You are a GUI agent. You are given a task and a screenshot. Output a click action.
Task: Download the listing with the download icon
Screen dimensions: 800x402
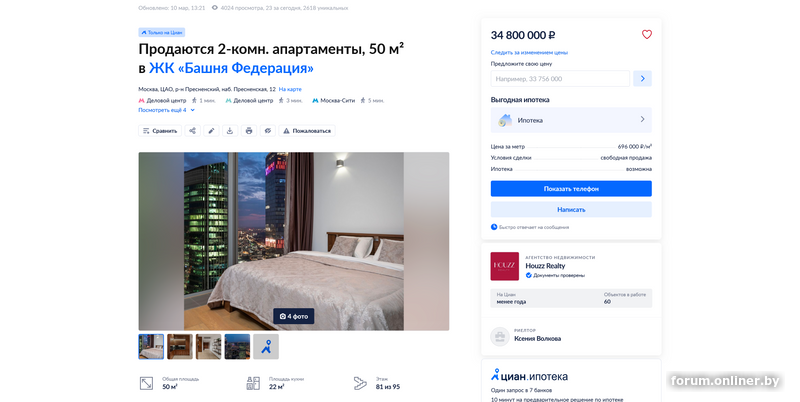[x=230, y=131]
